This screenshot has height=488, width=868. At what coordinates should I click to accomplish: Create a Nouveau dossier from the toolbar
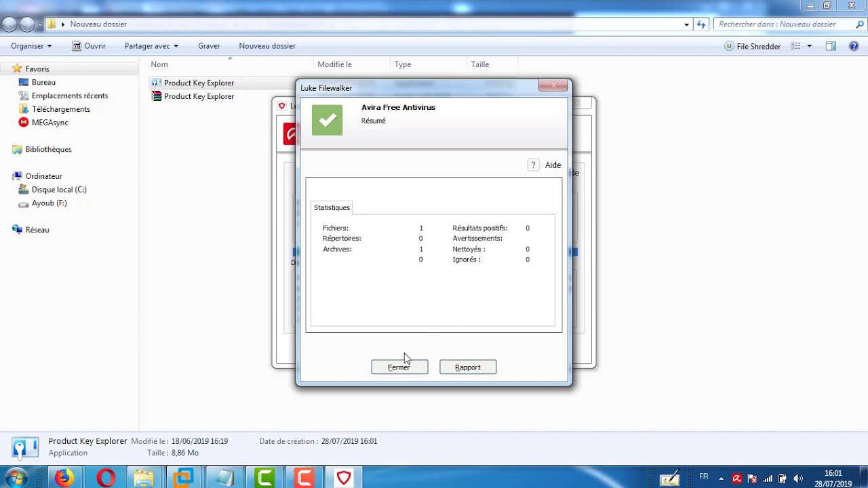(267, 46)
